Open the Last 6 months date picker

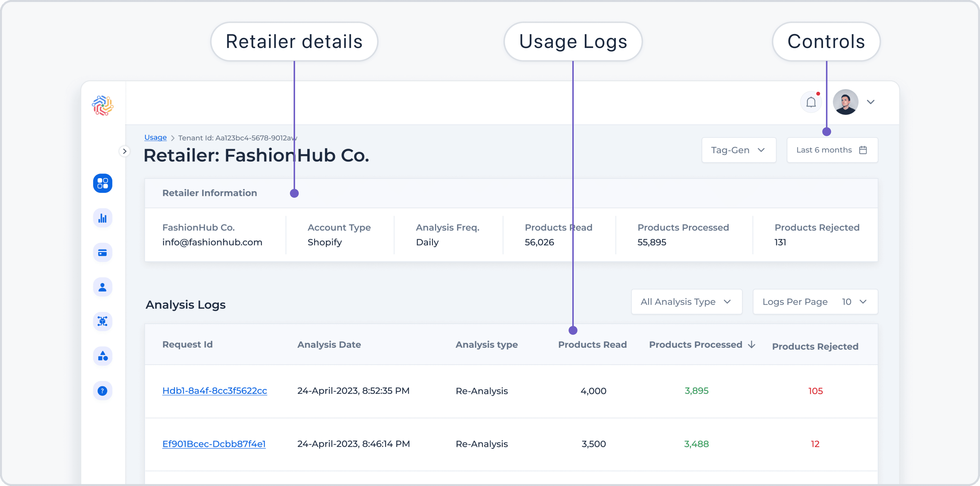832,150
